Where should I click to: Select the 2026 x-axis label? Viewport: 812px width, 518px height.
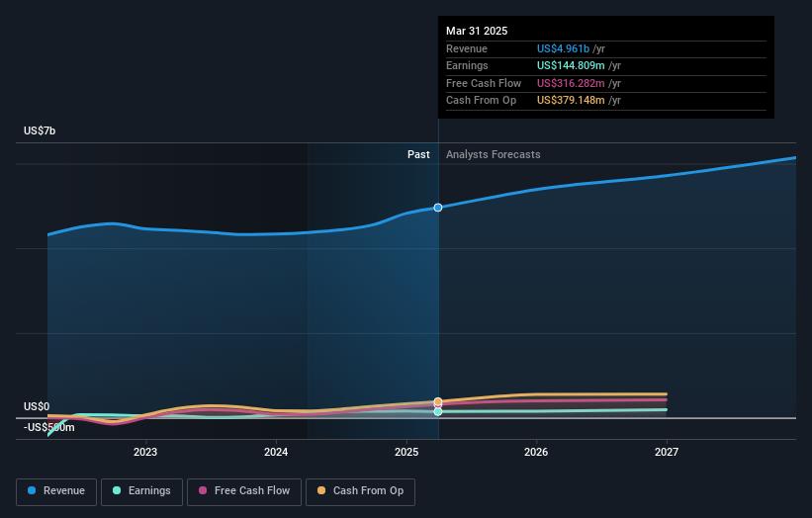[x=536, y=453]
